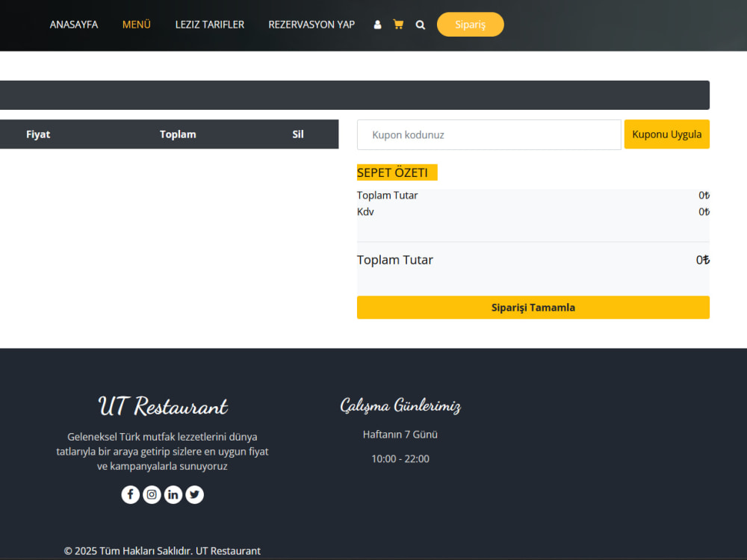
Task: Click the Sipariş button
Action: [470, 25]
